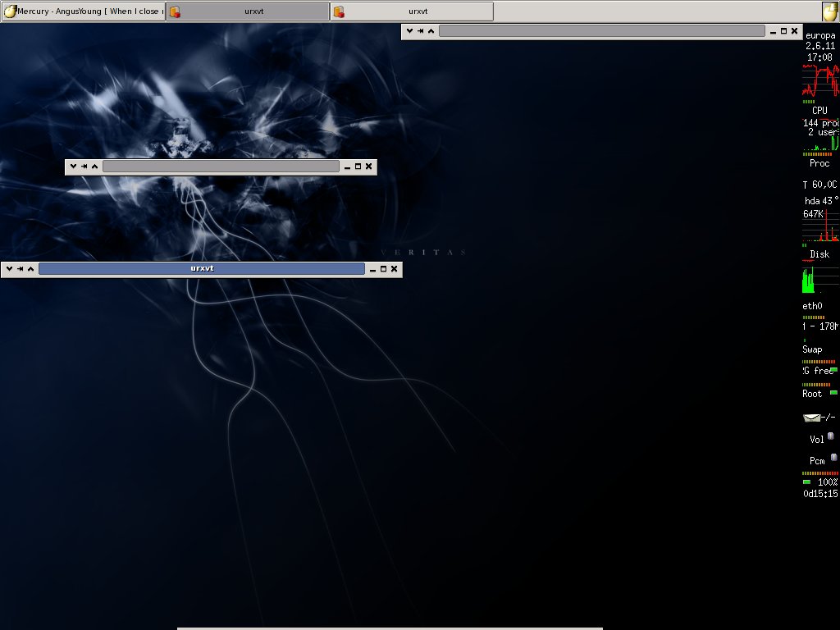
Task: Toggle the green battery 100% indicator
Action: pos(806,482)
